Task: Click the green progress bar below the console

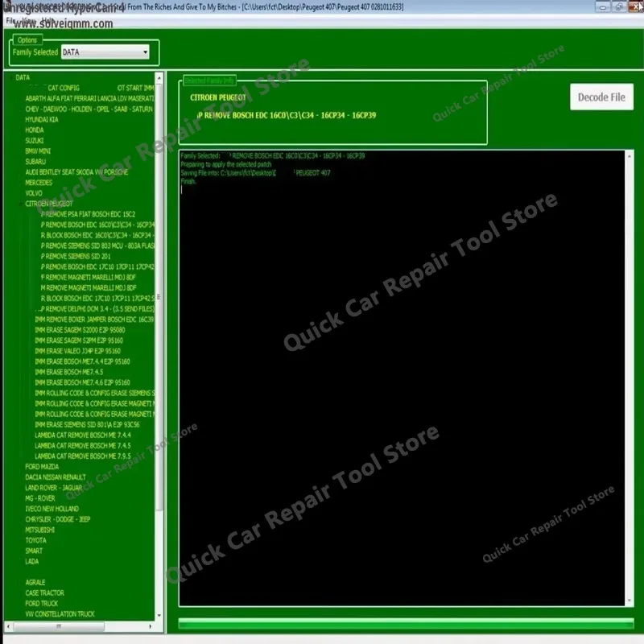Action: click(x=407, y=625)
